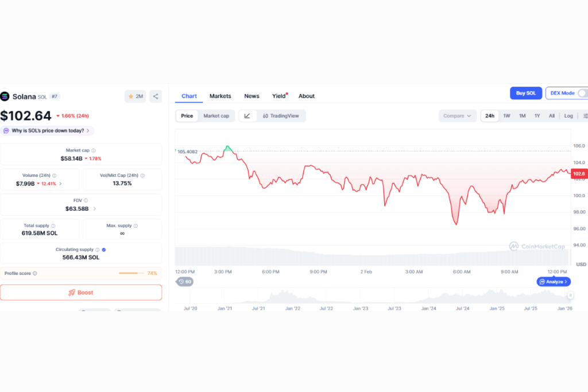
Task: Open the News tab
Action: (x=252, y=96)
